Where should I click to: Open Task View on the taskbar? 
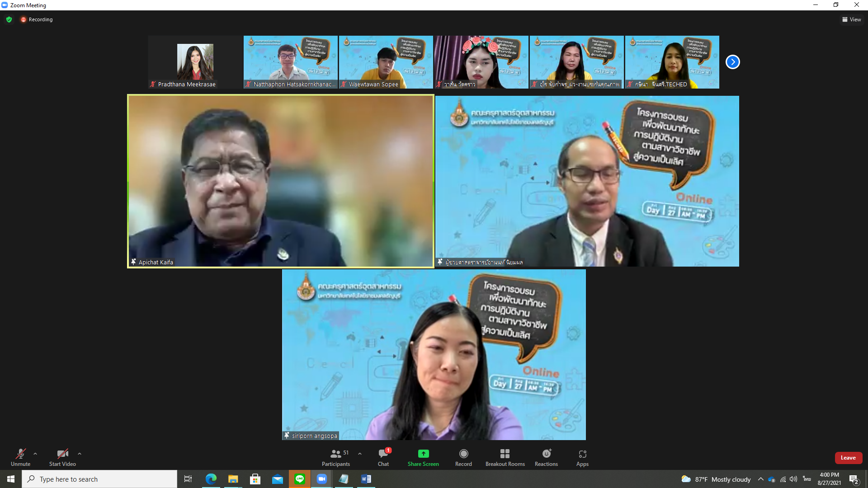(188, 479)
